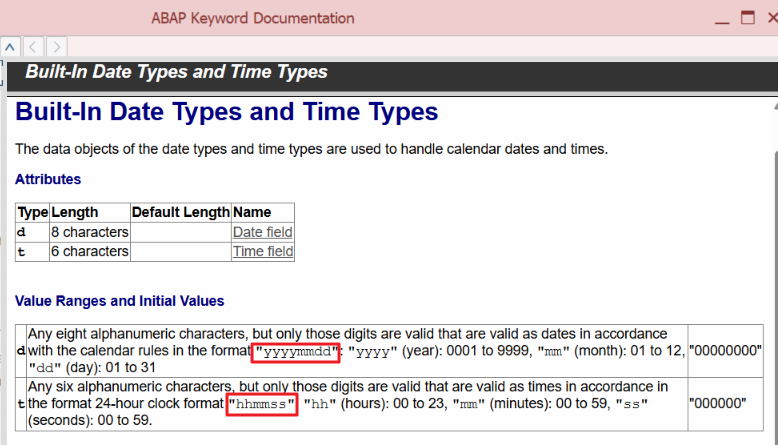Viewport: 778px width, 445px height.
Task: Go back with the left arrow
Action: tap(33, 47)
